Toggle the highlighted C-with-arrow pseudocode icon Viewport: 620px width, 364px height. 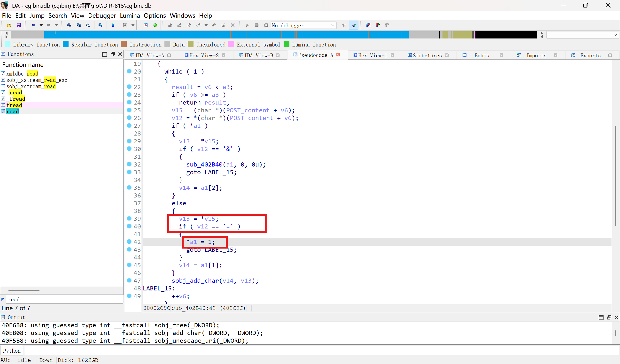(x=354, y=25)
